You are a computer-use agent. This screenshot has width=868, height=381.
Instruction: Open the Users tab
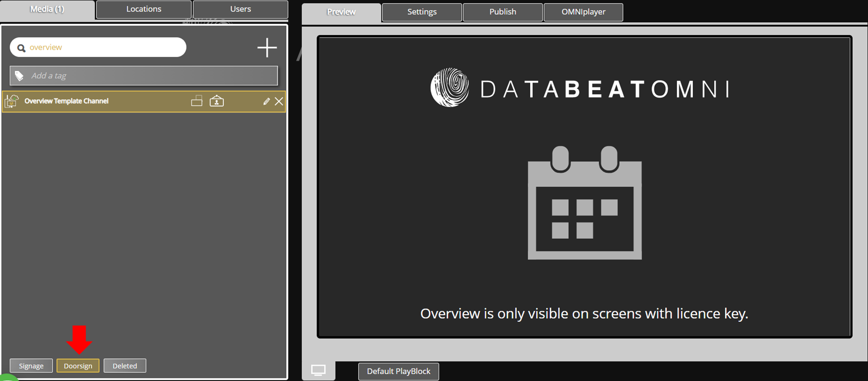coord(240,9)
